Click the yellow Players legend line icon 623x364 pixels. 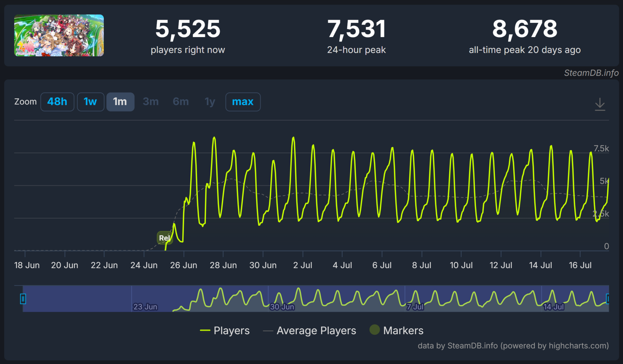click(x=205, y=330)
